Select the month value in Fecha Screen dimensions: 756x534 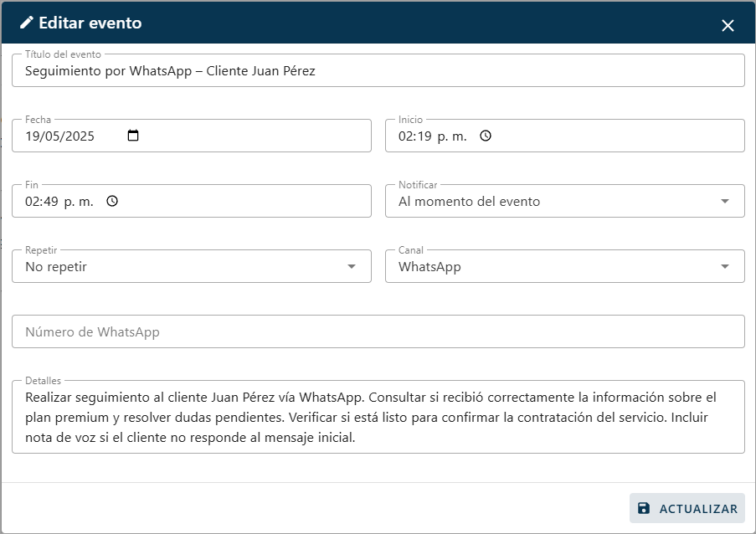click(52, 136)
